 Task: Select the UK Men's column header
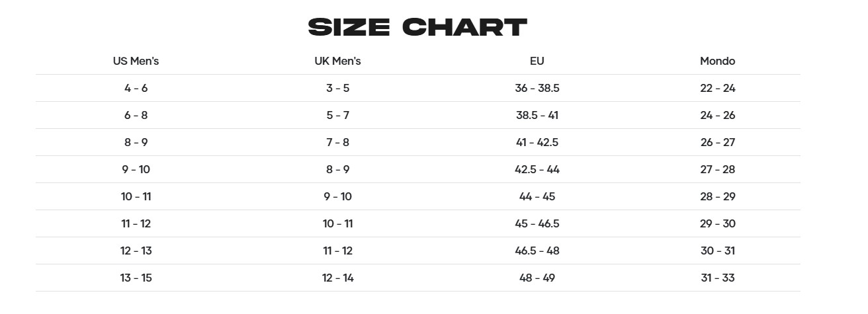point(337,61)
